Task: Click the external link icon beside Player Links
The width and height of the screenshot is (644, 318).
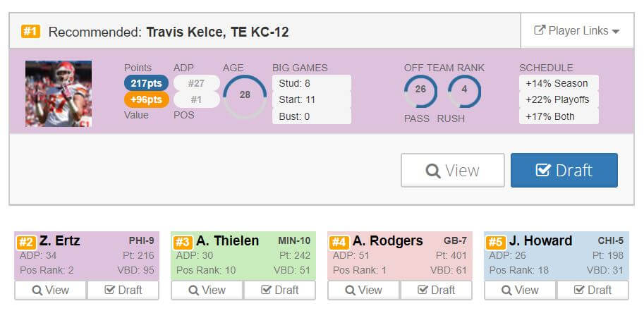Action: [540, 30]
